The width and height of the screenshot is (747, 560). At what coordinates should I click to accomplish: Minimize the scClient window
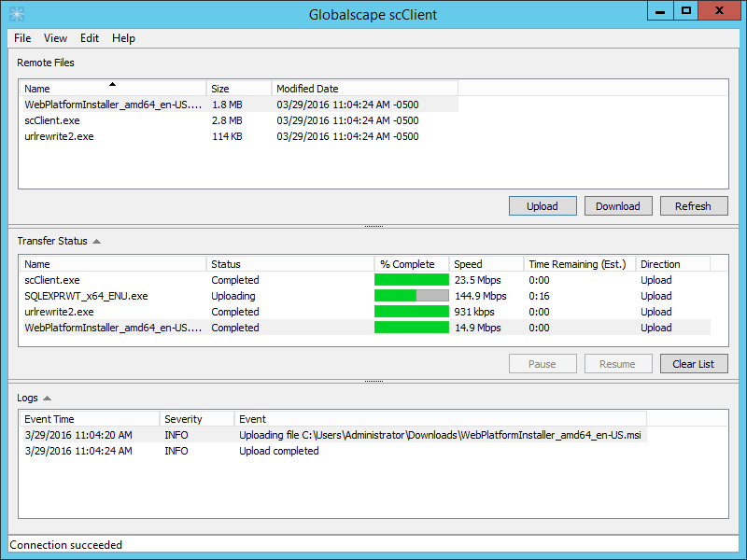[660, 11]
